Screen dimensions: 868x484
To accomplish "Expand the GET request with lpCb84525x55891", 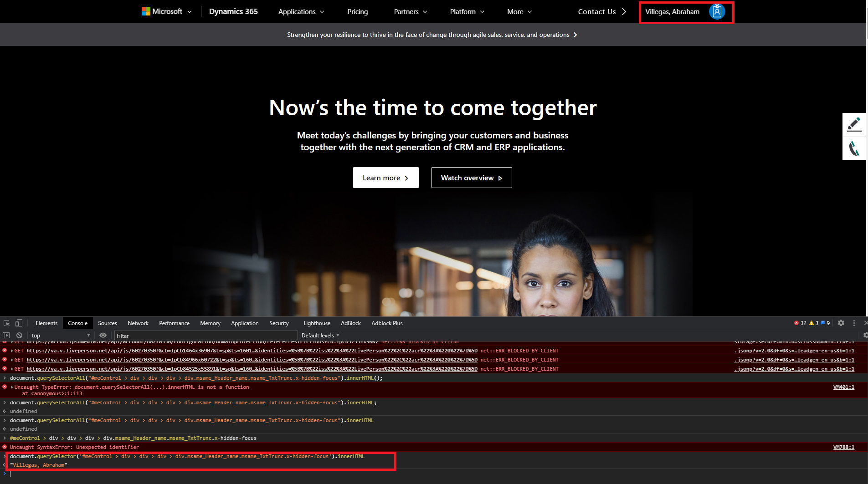I will (12, 369).
